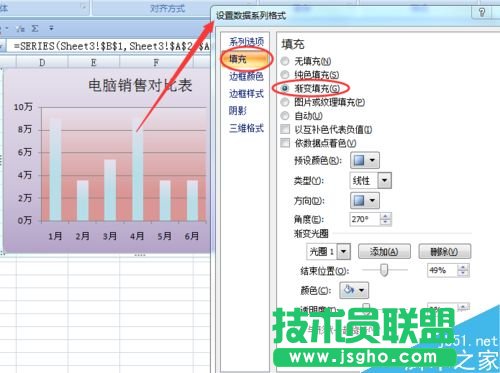
Task: Switch to 三维格式 category
Action: coord(247,128)
